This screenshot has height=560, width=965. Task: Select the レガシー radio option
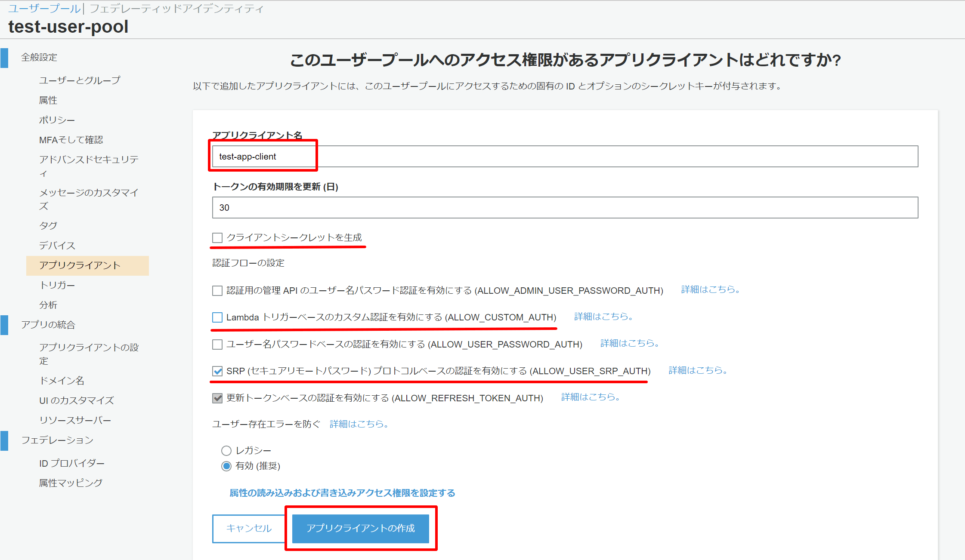pos(226,451)
